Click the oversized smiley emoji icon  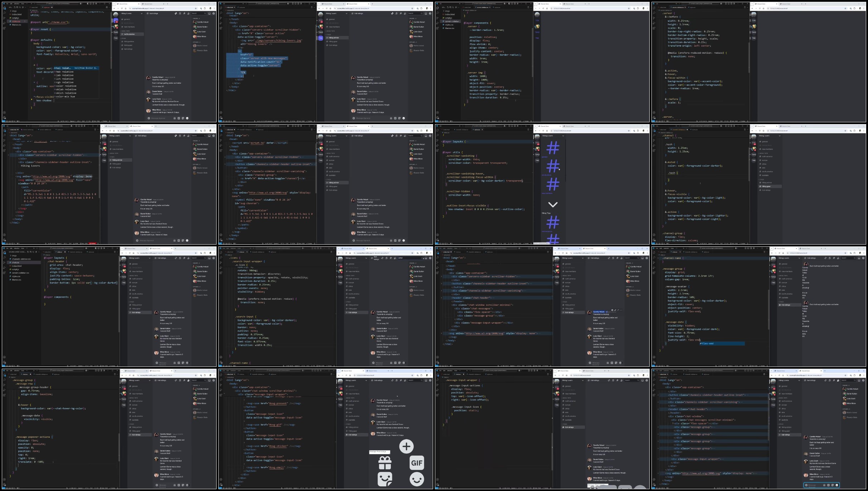click(x=417, y=479)
